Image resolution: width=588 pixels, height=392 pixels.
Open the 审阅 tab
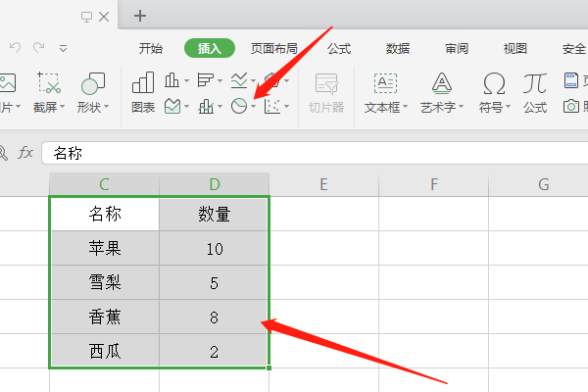[x=457, y=48]
